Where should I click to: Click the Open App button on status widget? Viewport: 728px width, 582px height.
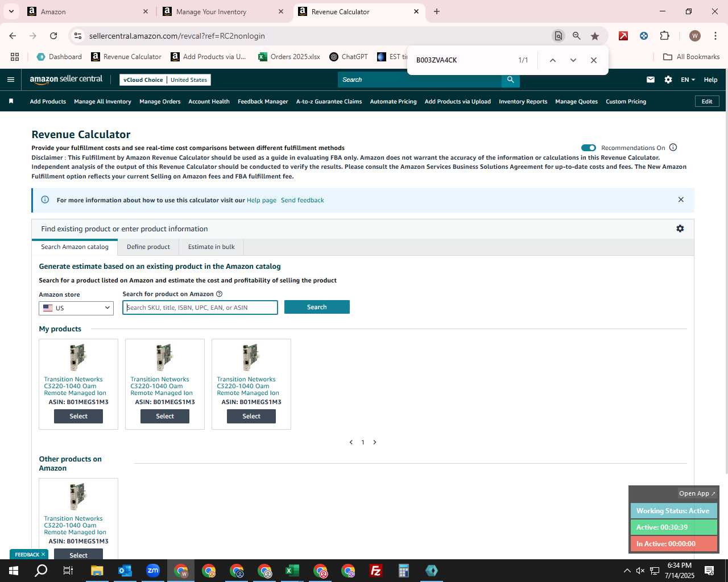click(x=697, y=493)
